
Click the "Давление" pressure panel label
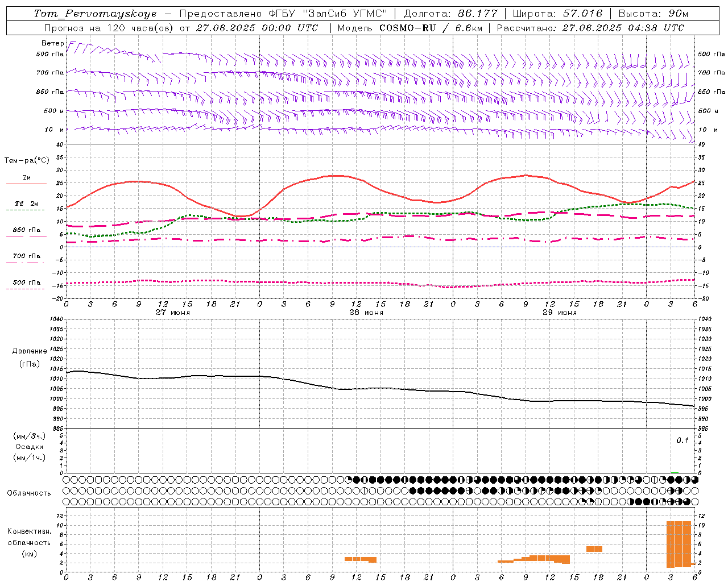point(30,351)
